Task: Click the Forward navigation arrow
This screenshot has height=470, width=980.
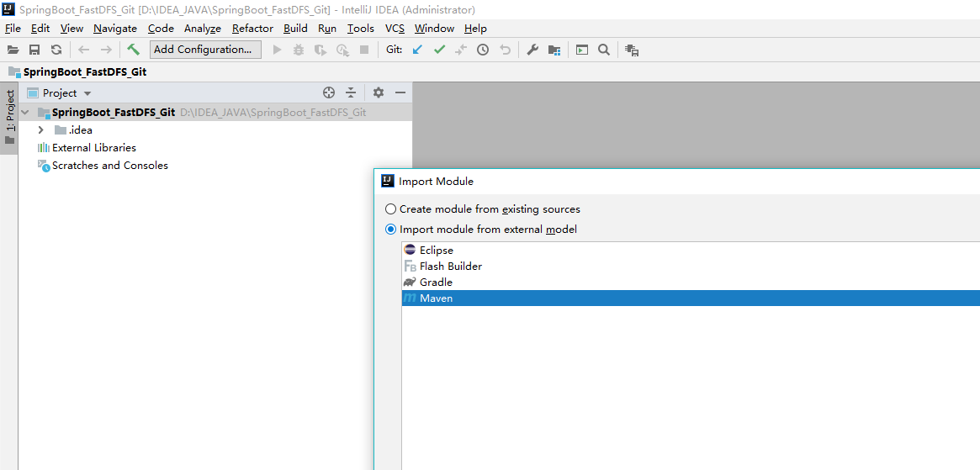Action: click(x=106, y=50)
